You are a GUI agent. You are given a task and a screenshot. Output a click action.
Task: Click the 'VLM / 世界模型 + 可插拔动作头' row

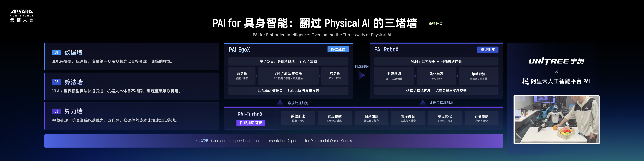coord(436,61)
